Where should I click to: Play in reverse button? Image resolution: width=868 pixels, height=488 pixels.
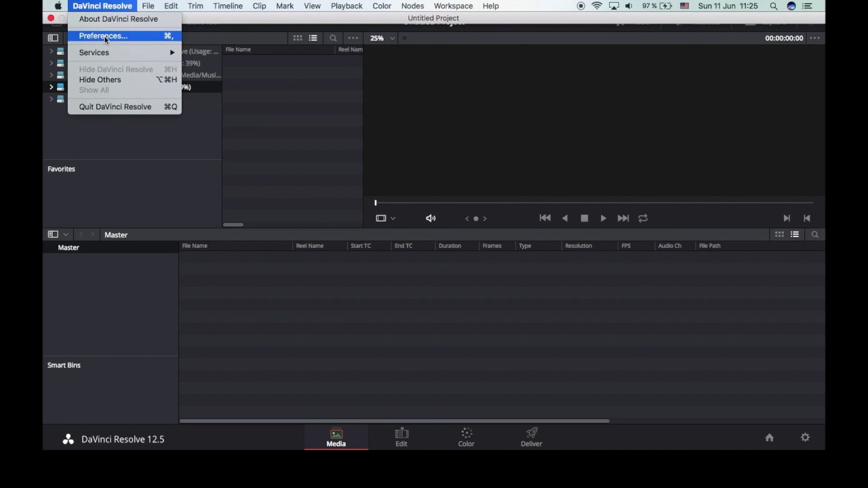pyautogui.click(x=565, y=218)
